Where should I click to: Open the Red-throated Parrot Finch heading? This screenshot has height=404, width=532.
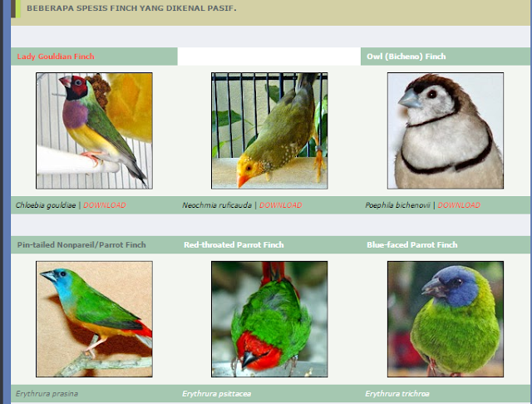(234, 245)
